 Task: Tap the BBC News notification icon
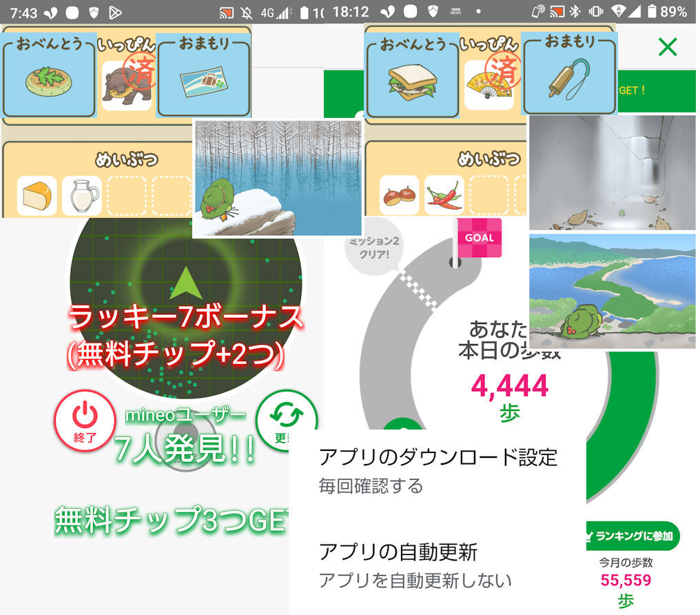(455, 12)
